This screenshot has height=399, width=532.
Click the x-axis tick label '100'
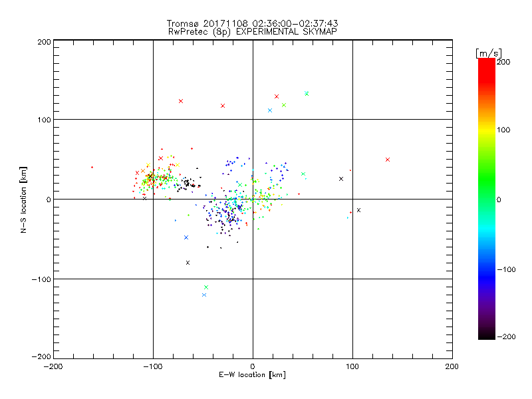coord(352,366)
